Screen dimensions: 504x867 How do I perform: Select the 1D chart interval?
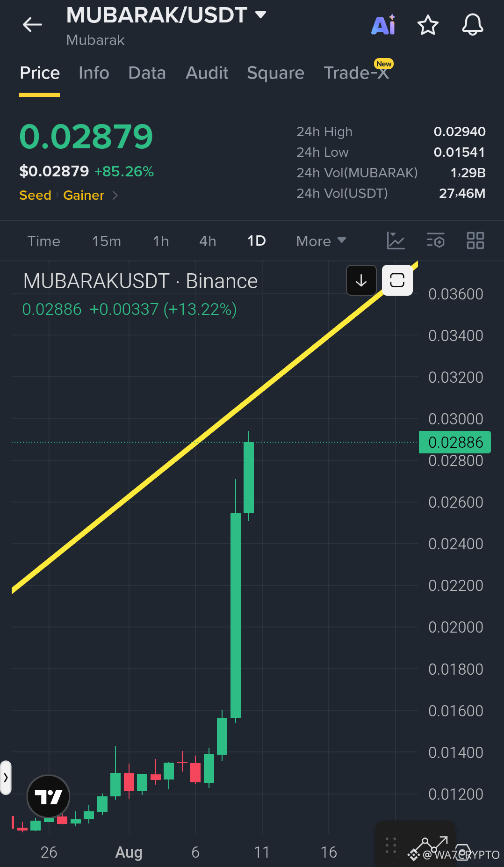(257, 241)
